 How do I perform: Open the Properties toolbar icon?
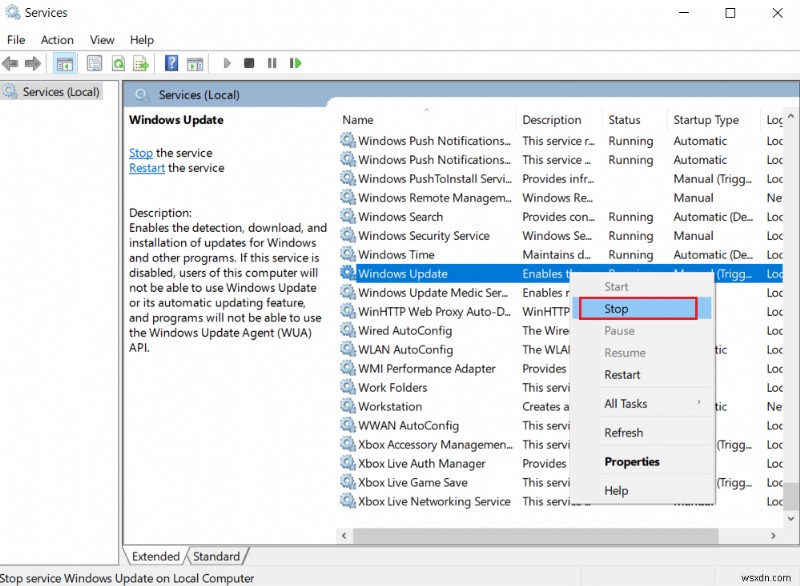point(92,63)
